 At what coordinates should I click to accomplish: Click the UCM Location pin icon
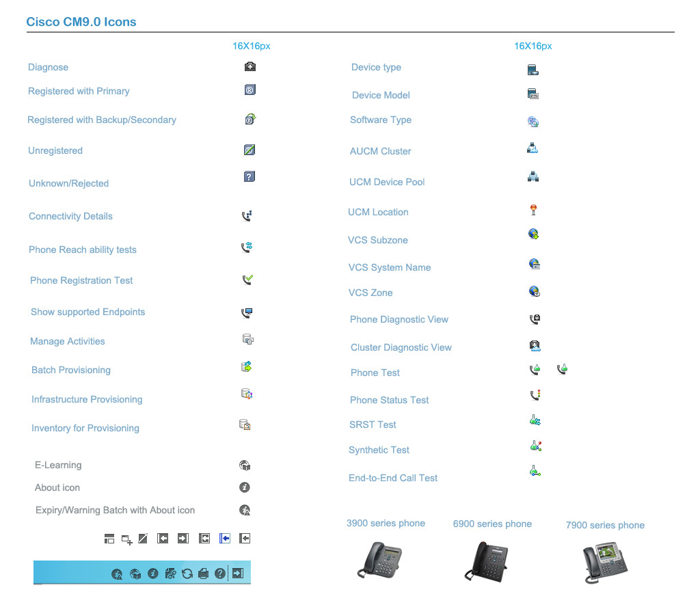point(534,210)
